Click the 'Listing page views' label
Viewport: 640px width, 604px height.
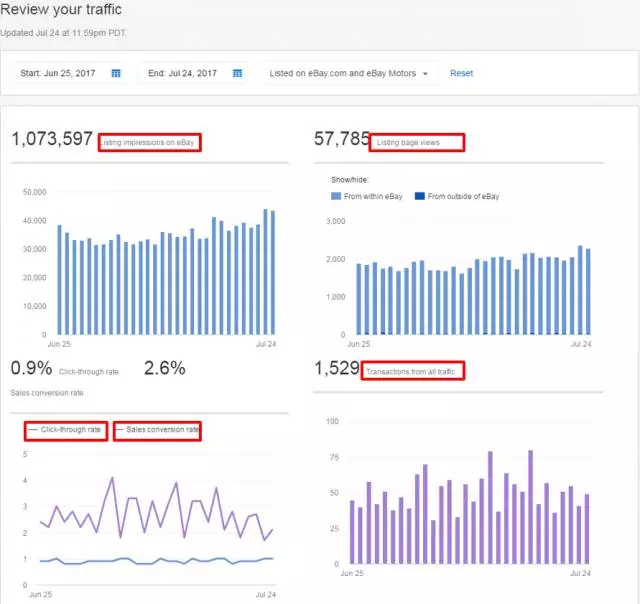point(418,143)
